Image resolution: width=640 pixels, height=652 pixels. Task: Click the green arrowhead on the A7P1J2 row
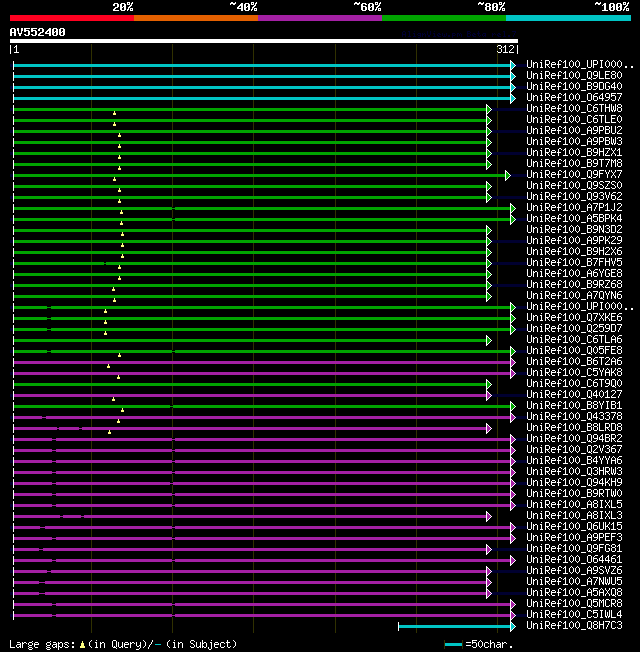click(513, 208)
